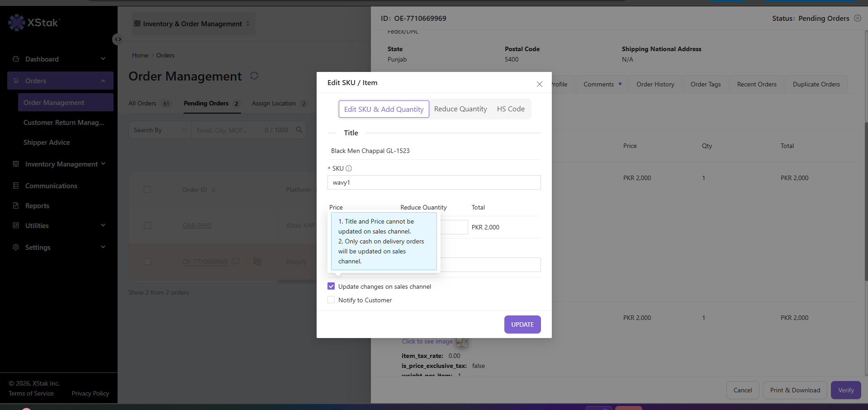Tick the select-all orders checkbox
The image size is (868, 410).
pos(147,190)
